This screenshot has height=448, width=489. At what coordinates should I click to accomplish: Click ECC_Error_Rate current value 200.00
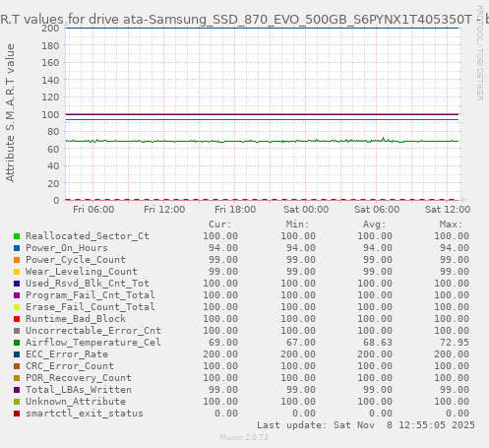point(220,354)
